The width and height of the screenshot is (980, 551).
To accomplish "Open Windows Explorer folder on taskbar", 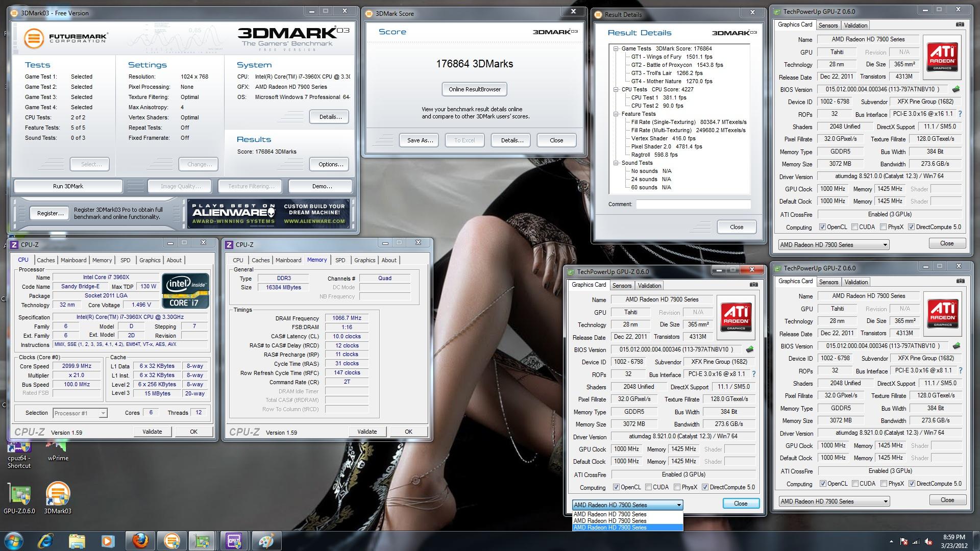I will click(x=77, y=540).
